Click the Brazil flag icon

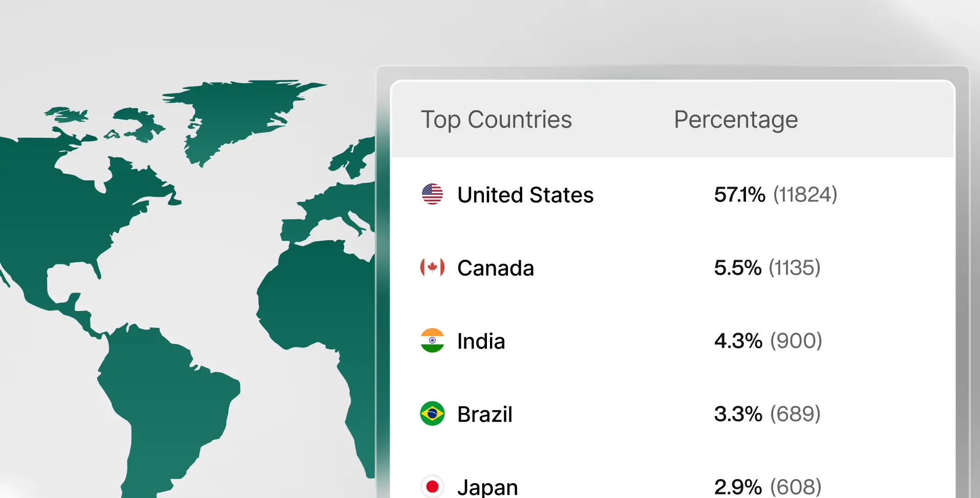point(432,413)
